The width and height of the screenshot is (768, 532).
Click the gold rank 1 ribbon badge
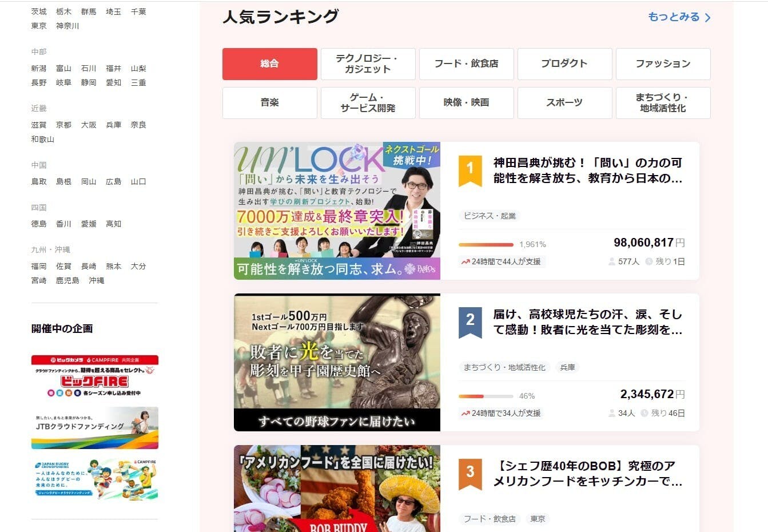point(470,170)
